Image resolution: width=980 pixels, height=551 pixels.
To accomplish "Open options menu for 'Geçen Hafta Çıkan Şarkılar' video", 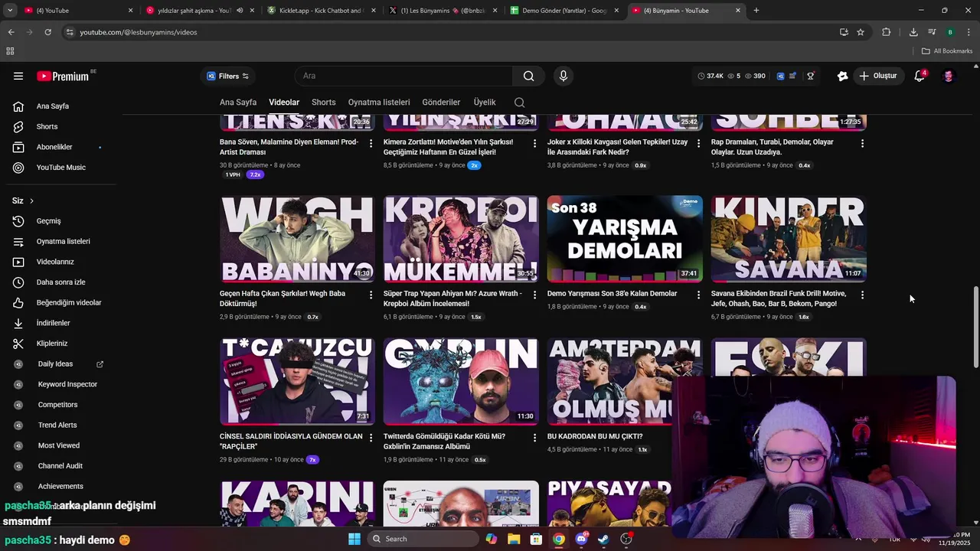I will click(x=371, y=295).
